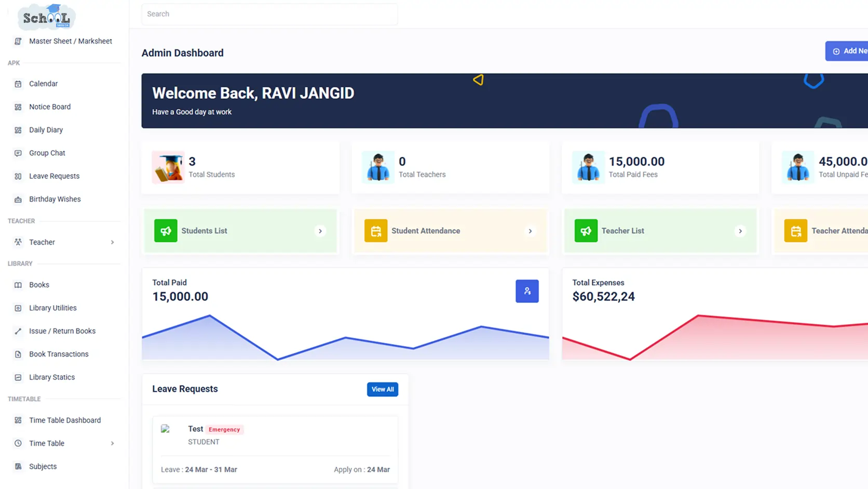Click the Time Table Dashboard icon
This screenshot has width=868, height=489.
[x=18, y=420]
